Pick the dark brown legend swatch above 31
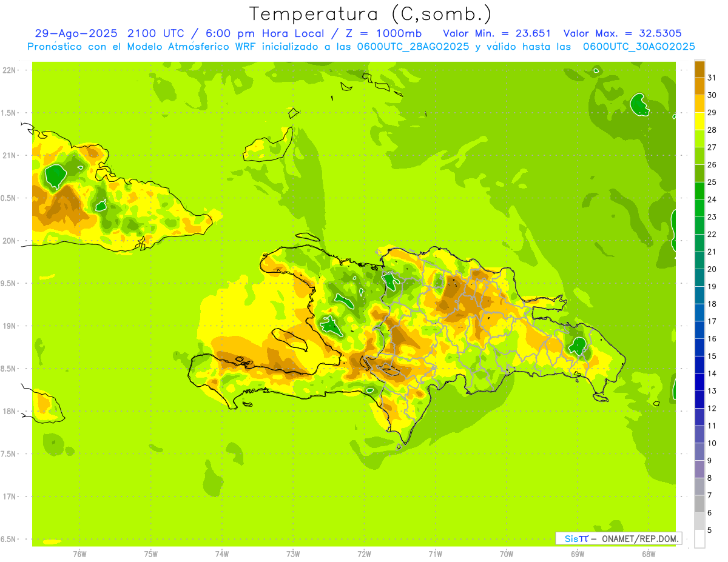Image resolution: width=728 pixels, height=562 pixels. (x=699, y=69)
